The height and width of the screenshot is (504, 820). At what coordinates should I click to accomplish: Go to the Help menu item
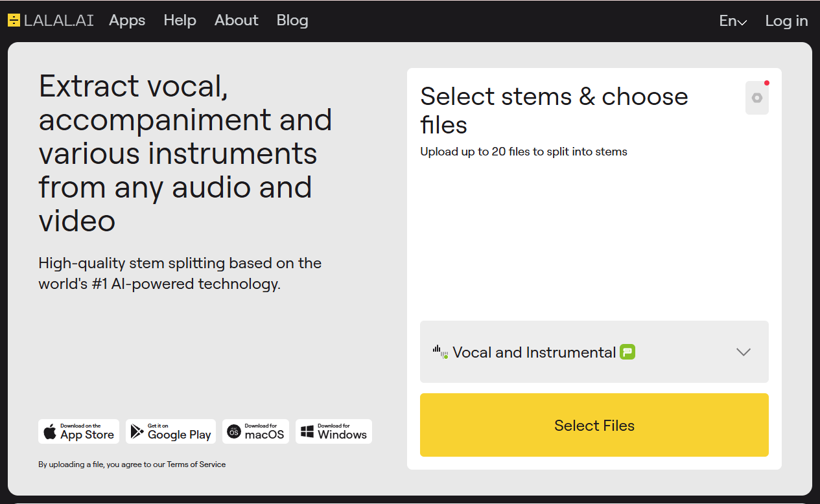180,21
